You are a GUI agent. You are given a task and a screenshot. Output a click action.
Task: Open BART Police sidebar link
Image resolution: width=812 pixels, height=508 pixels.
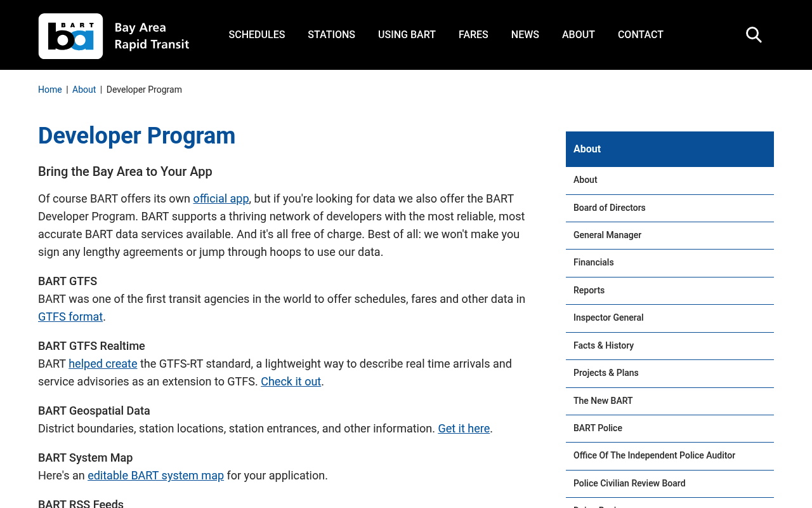point(670,429)
